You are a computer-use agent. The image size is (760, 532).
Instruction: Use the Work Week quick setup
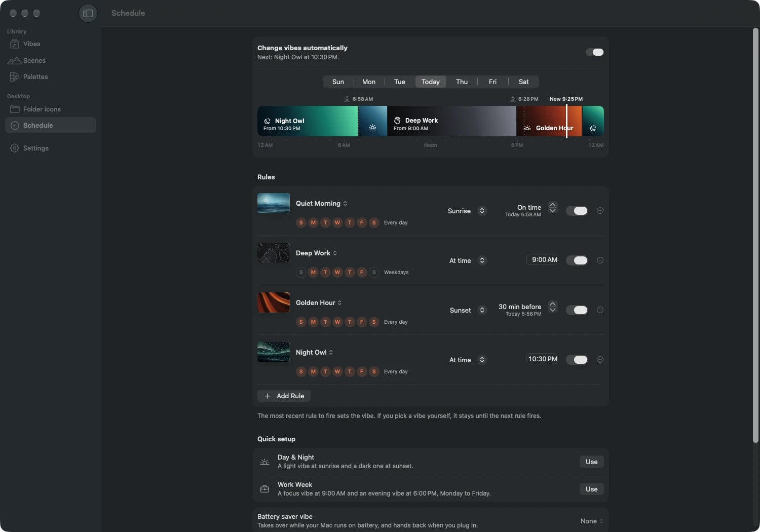point(591,489)
